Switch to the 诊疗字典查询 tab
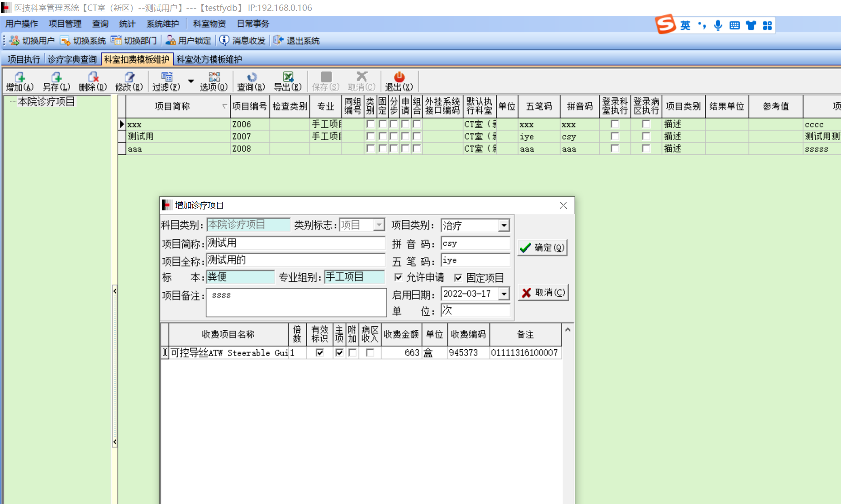The image size is (841, 504). (x=72, y=59)
